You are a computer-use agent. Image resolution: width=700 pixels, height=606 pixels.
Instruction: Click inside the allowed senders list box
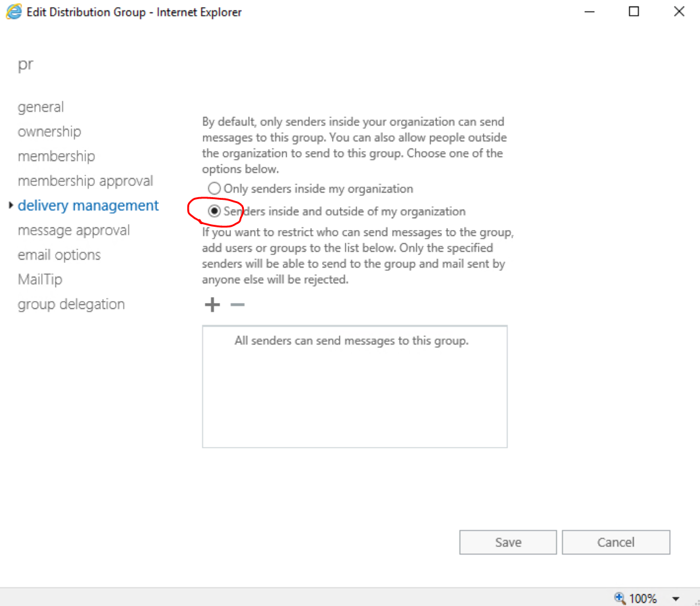coord(355,386)
